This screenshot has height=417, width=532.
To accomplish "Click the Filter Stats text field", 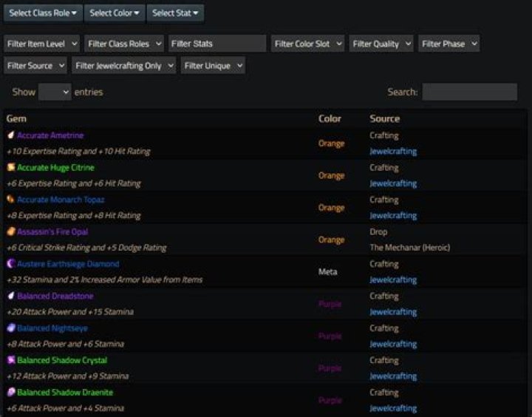I will (x=217, y=44).
